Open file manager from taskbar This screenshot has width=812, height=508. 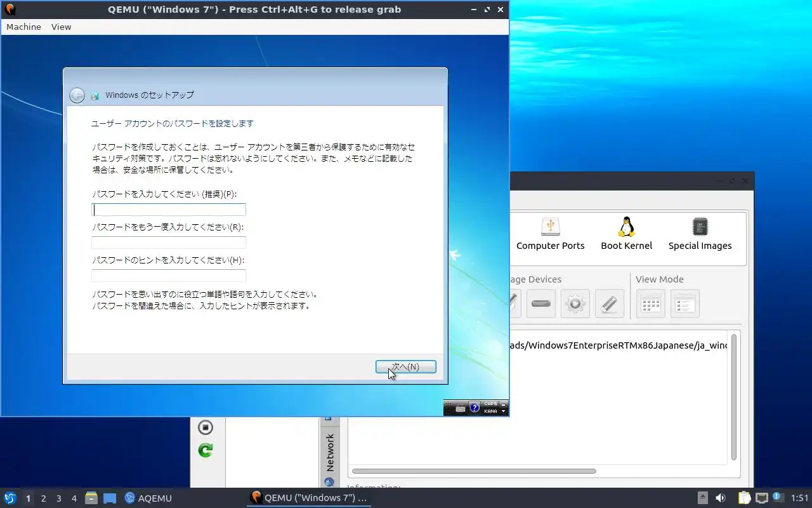[x=91, y=498]
